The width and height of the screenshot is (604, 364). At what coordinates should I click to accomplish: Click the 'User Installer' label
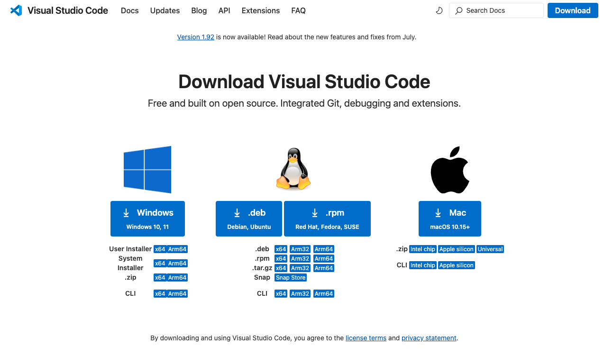[x=130, y=249]
